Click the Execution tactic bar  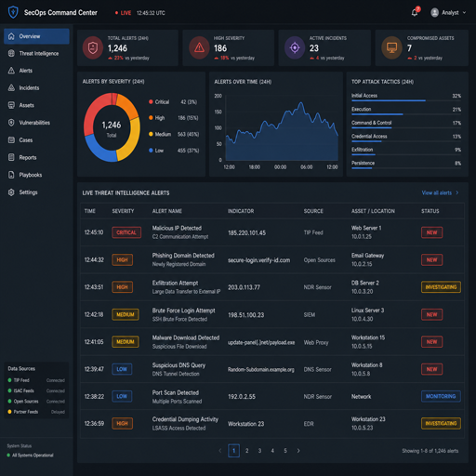377,114
